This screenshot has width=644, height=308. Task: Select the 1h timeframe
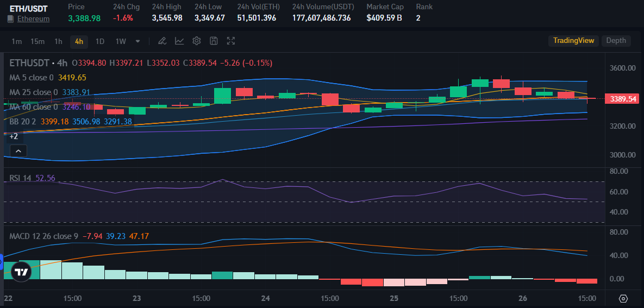58,41
